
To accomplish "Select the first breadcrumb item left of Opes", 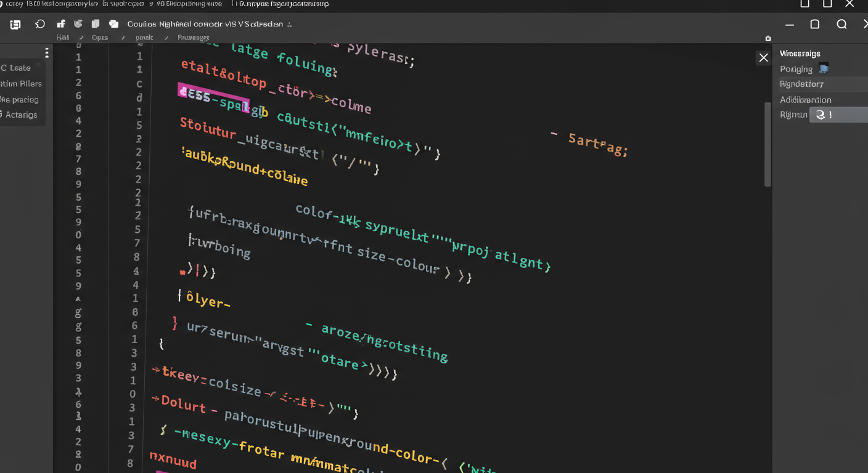I will point(62,38).
